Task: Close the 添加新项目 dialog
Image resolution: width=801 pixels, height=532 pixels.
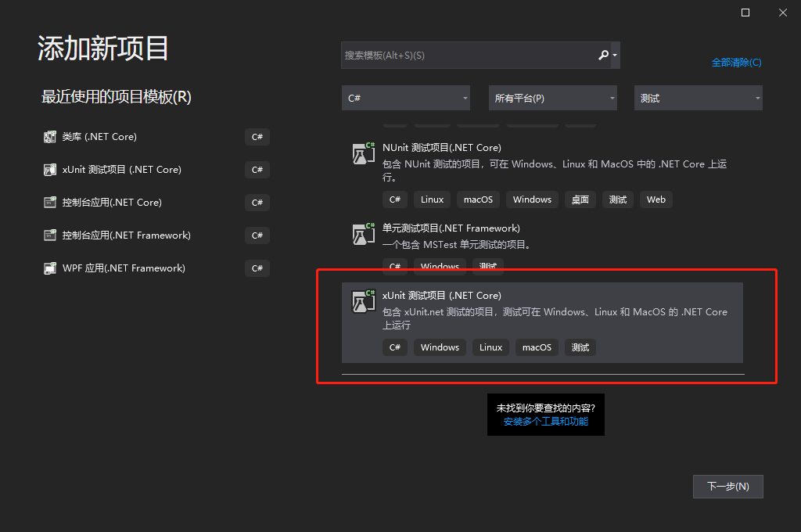Action: pyautogui.click(x=782, y=13)
